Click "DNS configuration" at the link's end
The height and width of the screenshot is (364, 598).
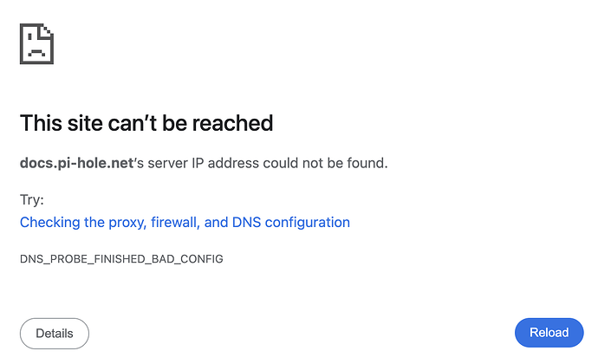(x=290, y=223)
